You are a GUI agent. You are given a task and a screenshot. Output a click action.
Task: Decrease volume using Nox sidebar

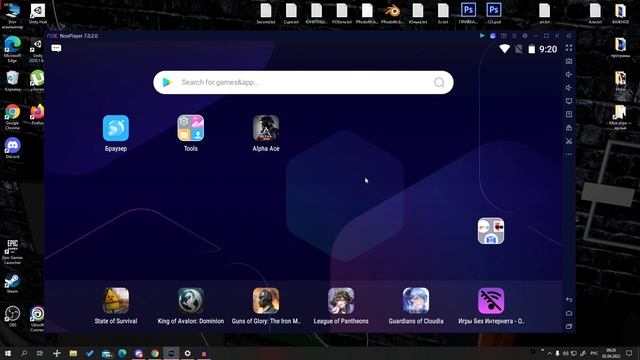[x=569, y=88]
